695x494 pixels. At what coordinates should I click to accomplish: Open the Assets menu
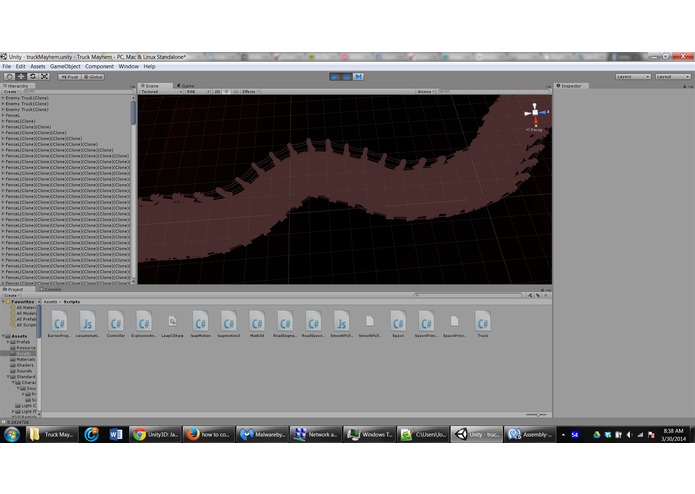click(x=38, y=66)
